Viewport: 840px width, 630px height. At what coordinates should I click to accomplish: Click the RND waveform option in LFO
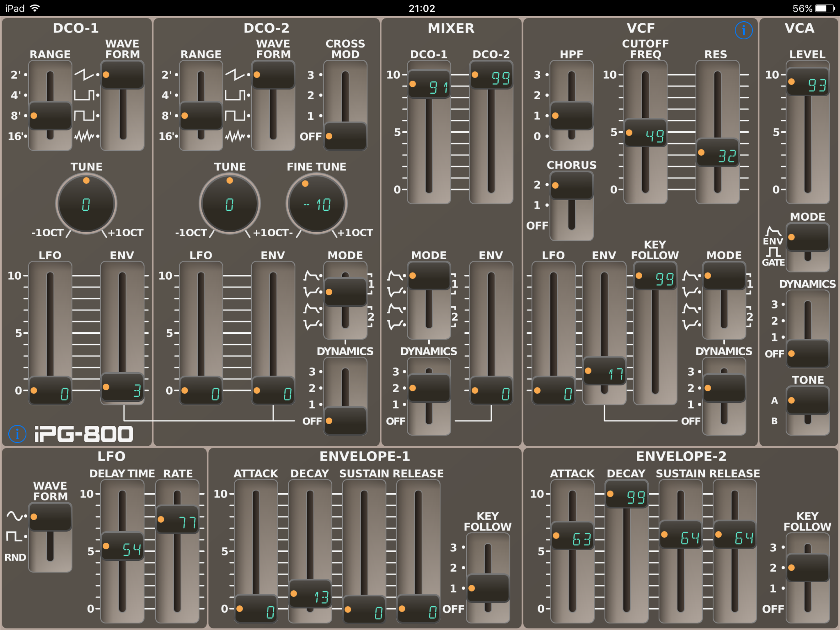15,558
